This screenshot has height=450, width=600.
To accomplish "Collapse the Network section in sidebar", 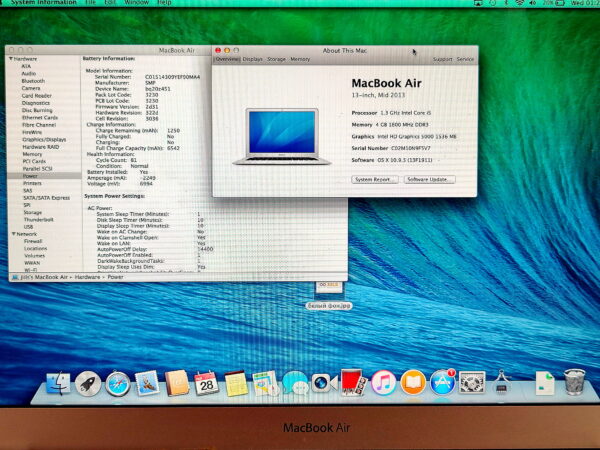I will (x=13, y=234).
